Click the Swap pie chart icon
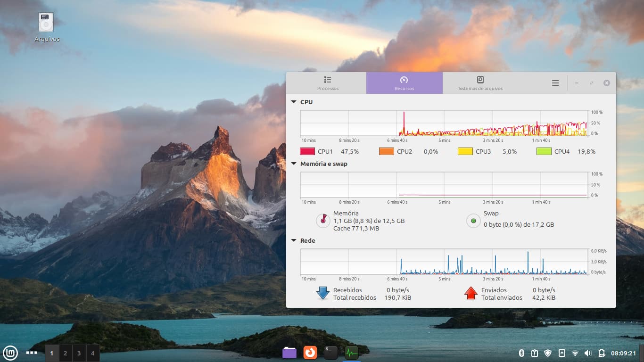Viewport: 644px width, 362px height. (473, 221)
